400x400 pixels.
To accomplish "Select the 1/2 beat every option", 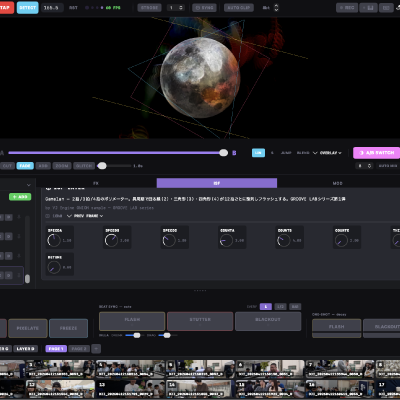I will (280, 306).
